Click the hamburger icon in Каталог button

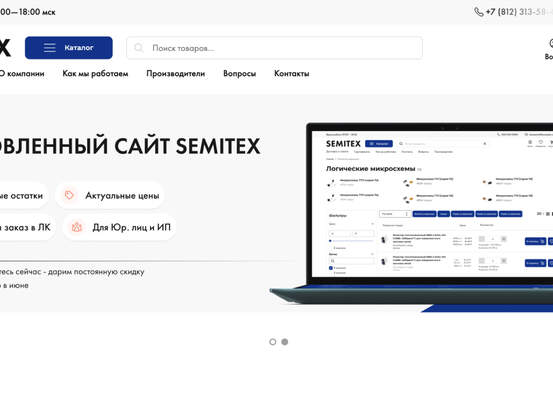click(x=50, y=48)
